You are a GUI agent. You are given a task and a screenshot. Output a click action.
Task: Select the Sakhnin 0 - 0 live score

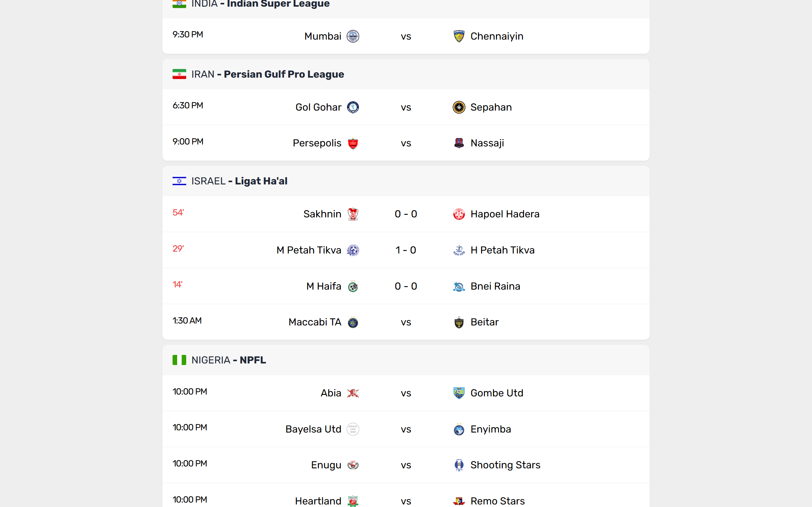pyautogui.click(x=406, y=214)
